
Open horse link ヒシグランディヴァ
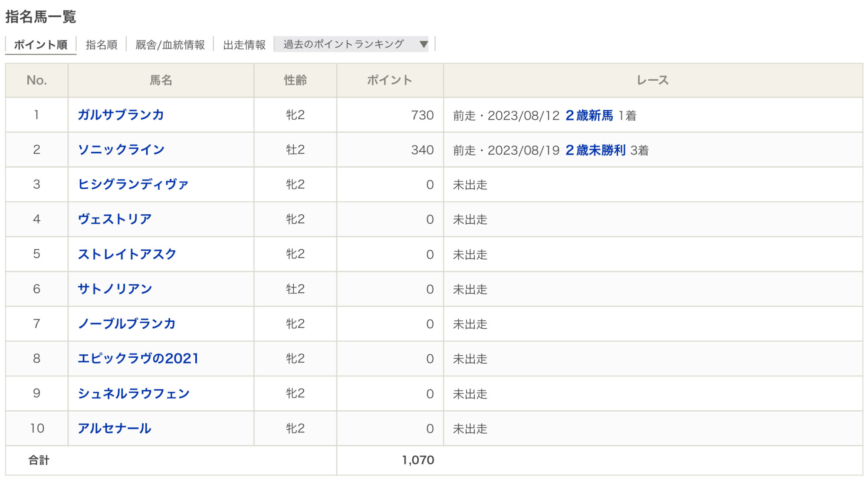(133, 184)
